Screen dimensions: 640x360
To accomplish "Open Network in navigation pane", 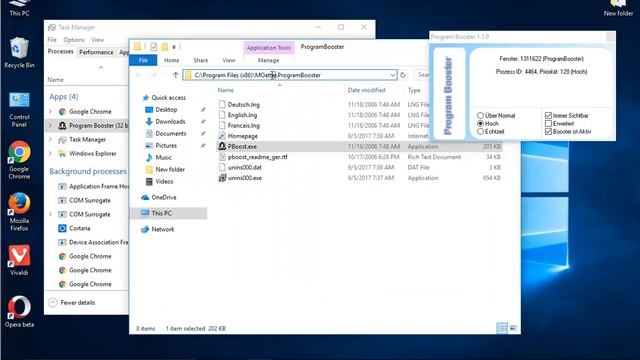I will click(x=158, y=229).
